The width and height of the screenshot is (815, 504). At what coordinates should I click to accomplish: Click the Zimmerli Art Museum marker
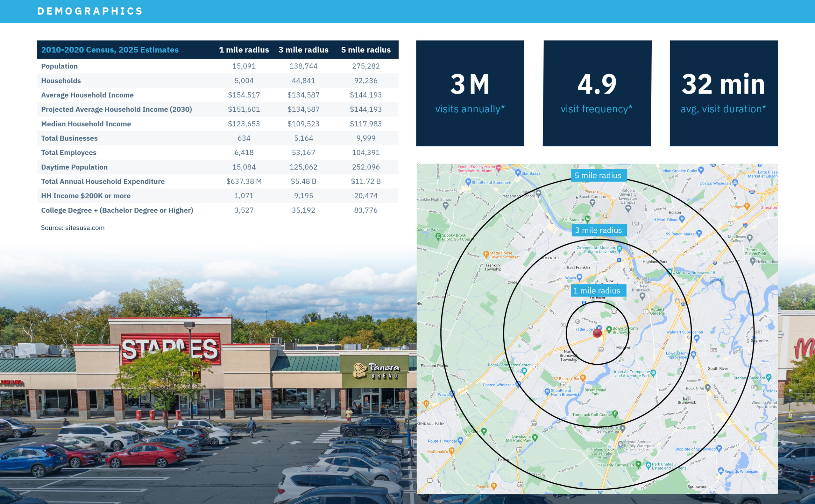(620, 249)
